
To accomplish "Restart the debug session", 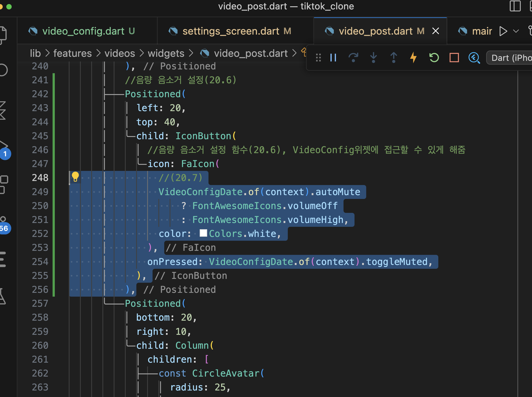I will point(434,58).
